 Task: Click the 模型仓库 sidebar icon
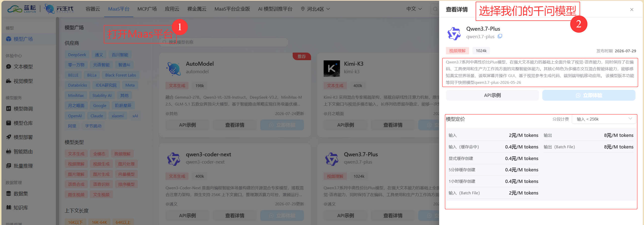(x=9, y=123)
